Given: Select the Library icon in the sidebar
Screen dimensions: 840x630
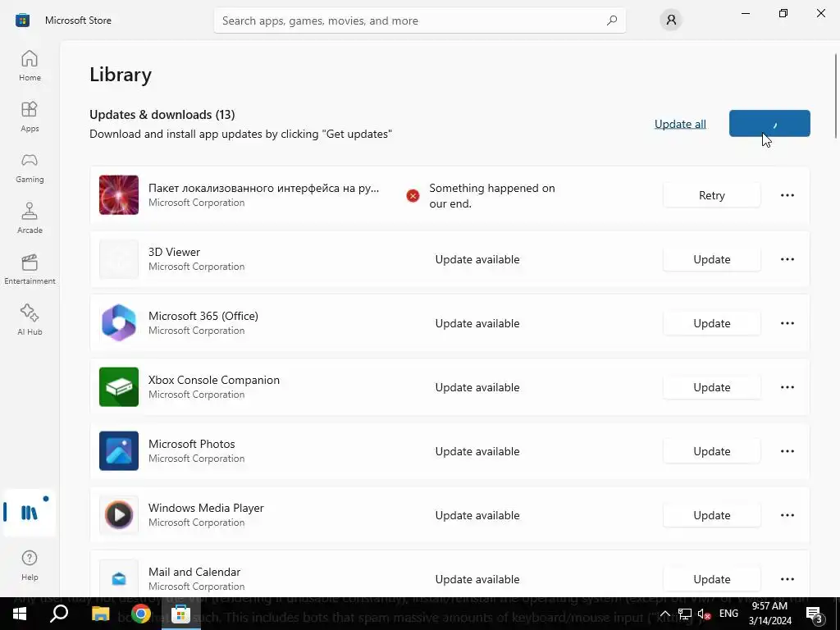Looking at the screenshot, I should click(x=30, y=513).
